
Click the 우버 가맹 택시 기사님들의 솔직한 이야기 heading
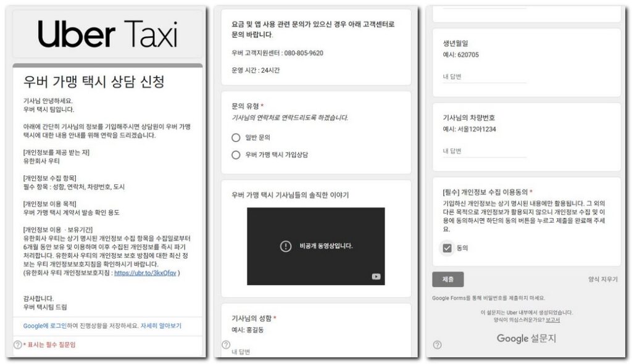(x=290, y=195)
